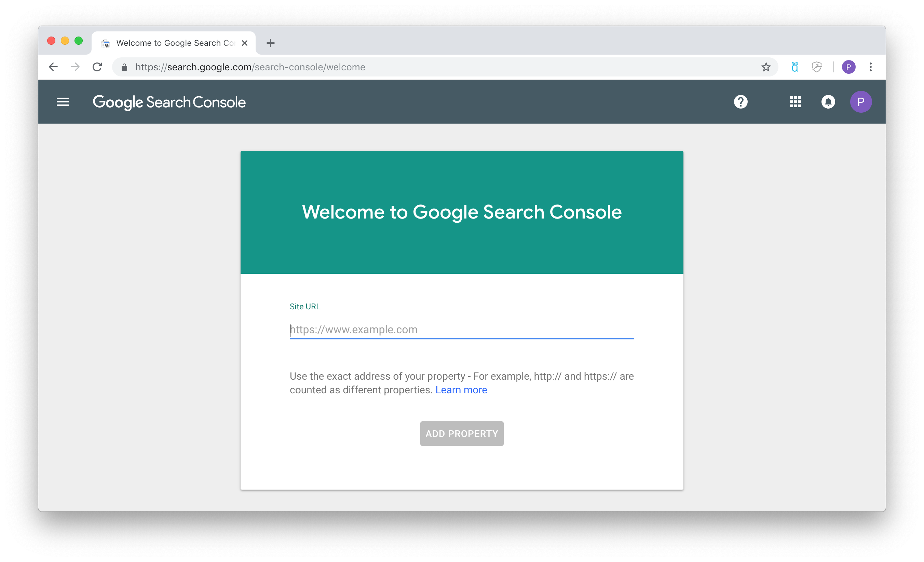Viewport: 924px width, 562px height.
Task: Click the Google Search Console help icon
Action: point(740,102)
